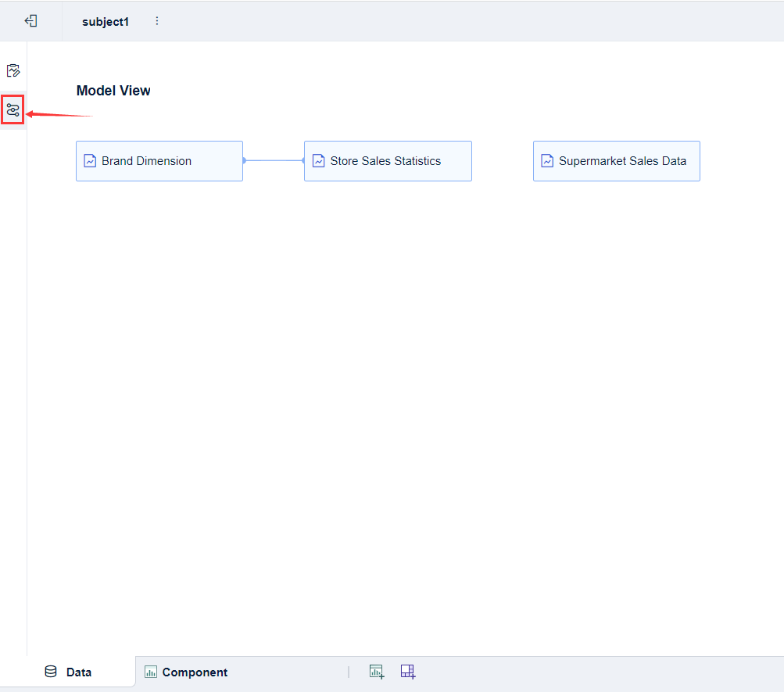Click the chart icon inside Supermarket Sales Data node
The image size is (784, 692).
[x=546, y=160]
